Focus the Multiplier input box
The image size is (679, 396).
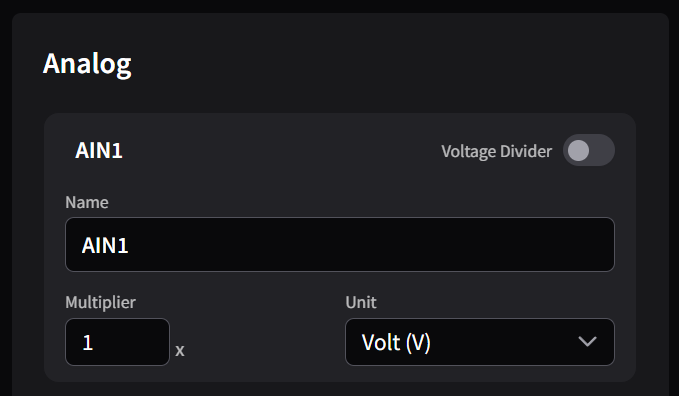(117, 342)
